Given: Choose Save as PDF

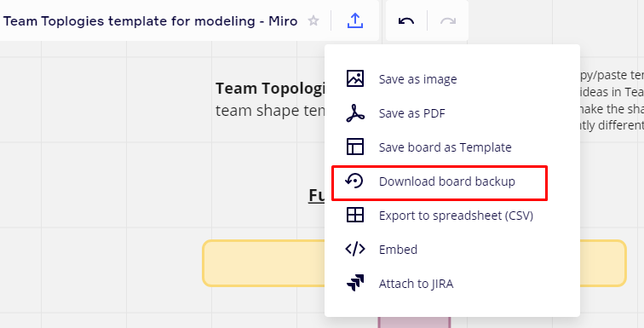Looking at the screenshot, I should 412,113.
